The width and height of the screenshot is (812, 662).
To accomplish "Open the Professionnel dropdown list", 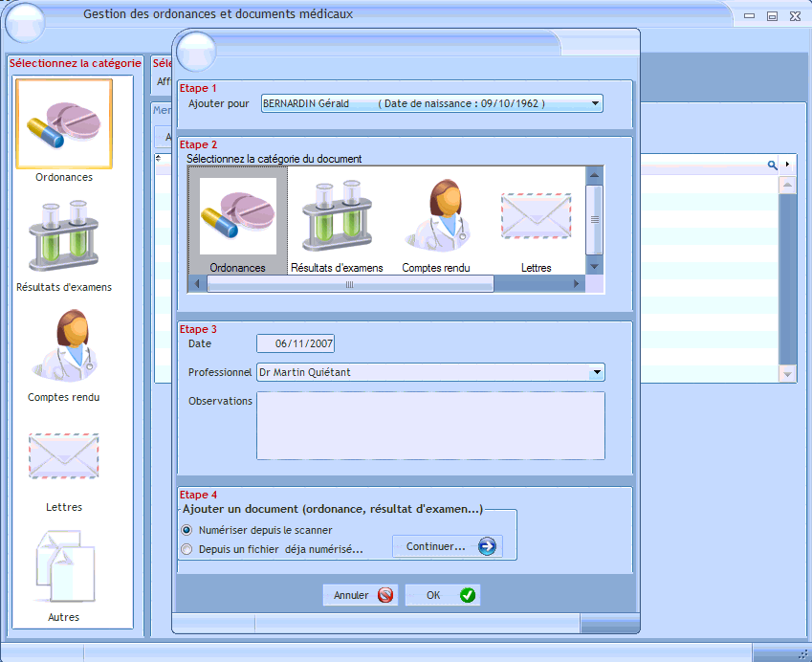I will pyautogui.click(x=597, y=372).
